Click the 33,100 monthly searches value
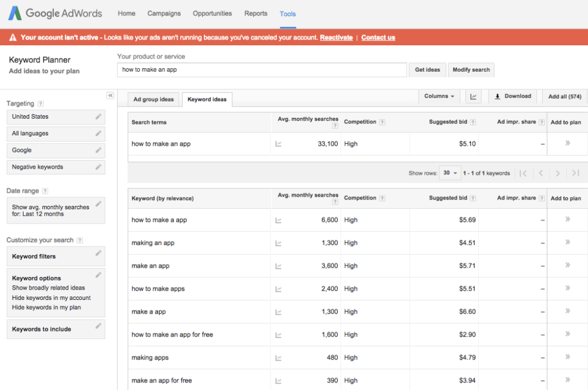Screen dimensions: 588x390 [328, 144]
